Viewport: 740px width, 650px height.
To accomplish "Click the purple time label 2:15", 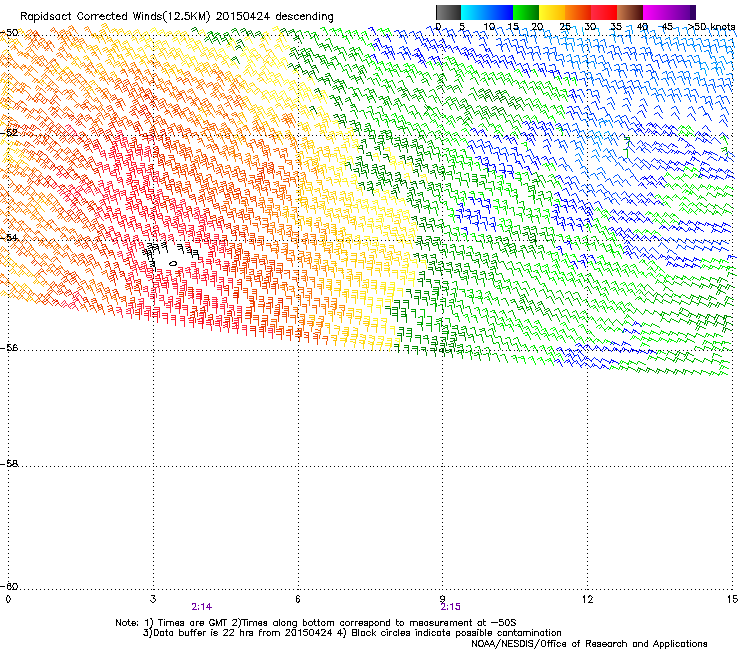I will point(450,607).
